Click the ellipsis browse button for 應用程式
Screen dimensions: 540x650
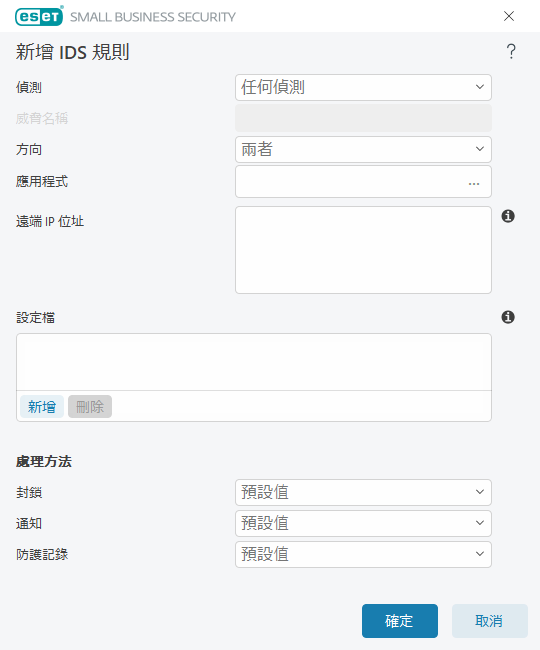(x=474, y=183)
